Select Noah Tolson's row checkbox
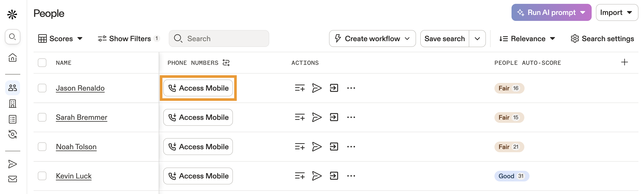This screenshot has width=644, height=194. [x=42, y=147]
